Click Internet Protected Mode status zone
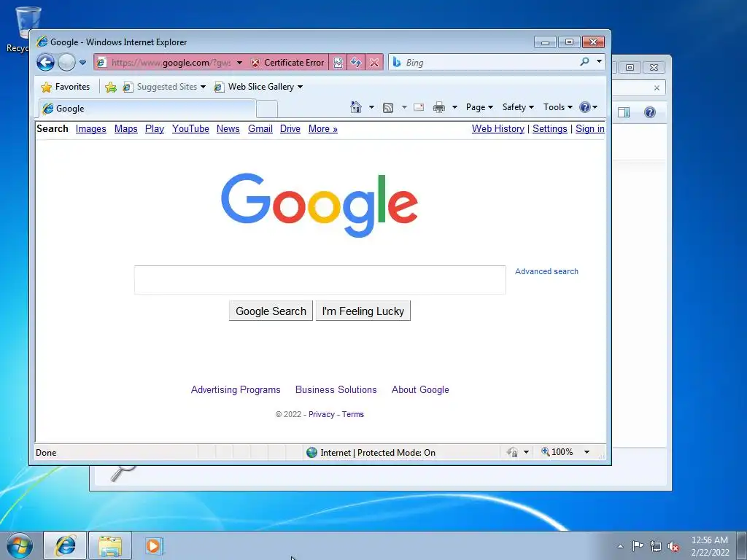Screen dimensions: 747x560 pyautogui.click(x=371, y=452)
